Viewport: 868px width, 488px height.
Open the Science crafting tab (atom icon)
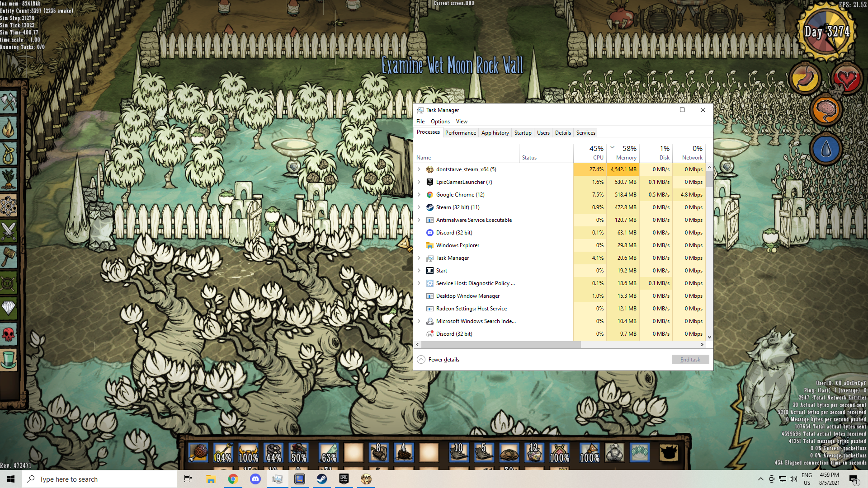coord(9,206)
